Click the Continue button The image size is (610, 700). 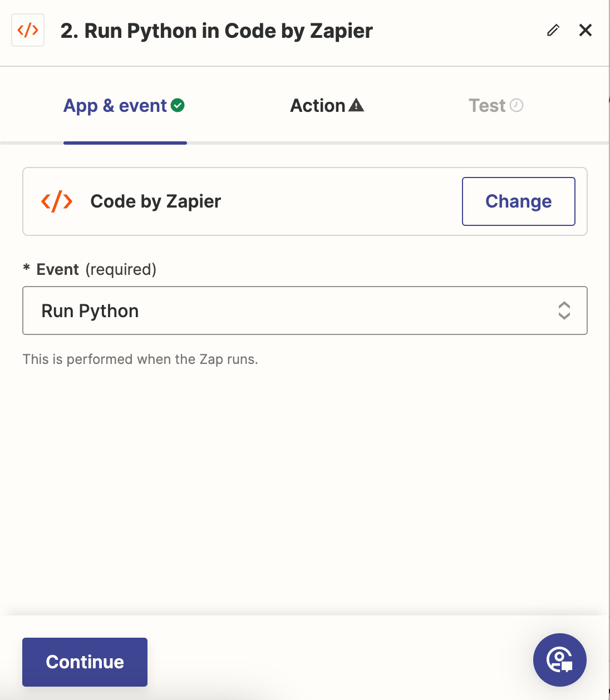pyautogui.click(x=85, y=662)
